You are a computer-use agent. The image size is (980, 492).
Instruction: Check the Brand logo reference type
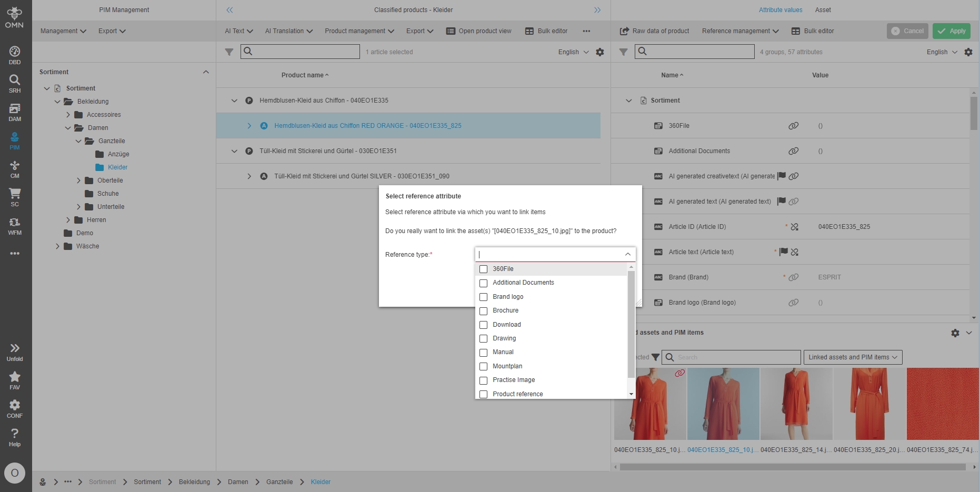click(x=484, y=297)
